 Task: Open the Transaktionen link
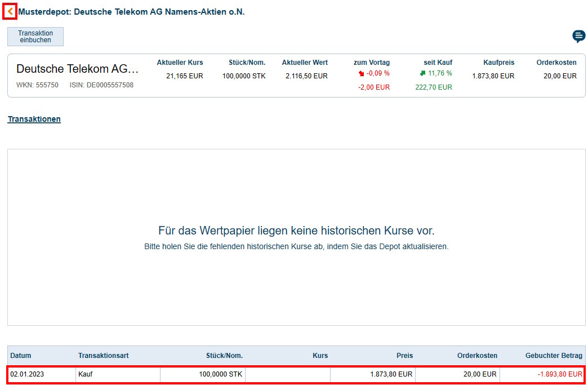click(34, 119)
